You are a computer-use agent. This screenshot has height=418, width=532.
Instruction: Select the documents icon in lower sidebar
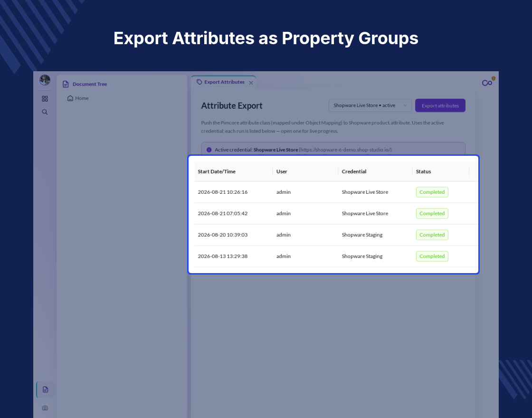point(45,389)
